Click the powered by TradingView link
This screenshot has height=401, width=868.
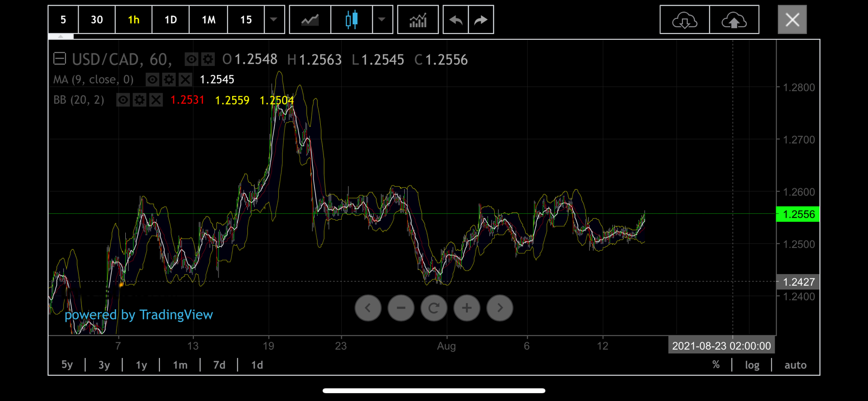(138, 315)
